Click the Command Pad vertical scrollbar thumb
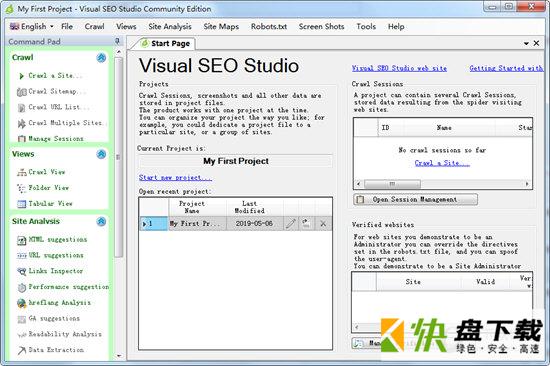Screen dimensions: 550x366 click(119, 157)
